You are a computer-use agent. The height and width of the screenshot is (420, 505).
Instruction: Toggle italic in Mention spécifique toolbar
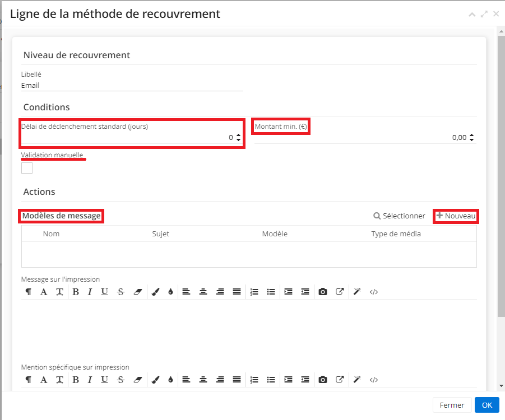[89, 380]
